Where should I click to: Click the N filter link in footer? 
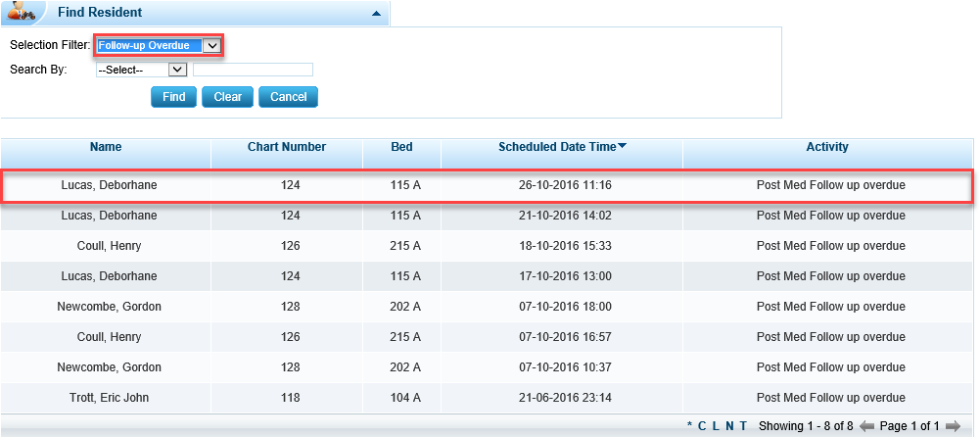[x=729, y=426]
